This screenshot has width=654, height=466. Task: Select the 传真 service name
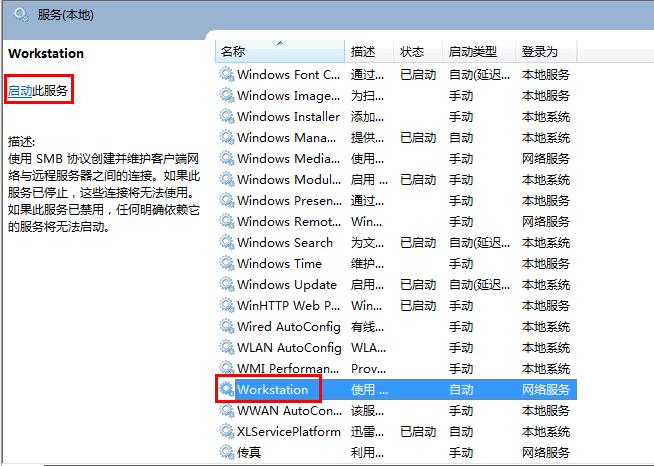pyautogui.click(x=249, y=453)
